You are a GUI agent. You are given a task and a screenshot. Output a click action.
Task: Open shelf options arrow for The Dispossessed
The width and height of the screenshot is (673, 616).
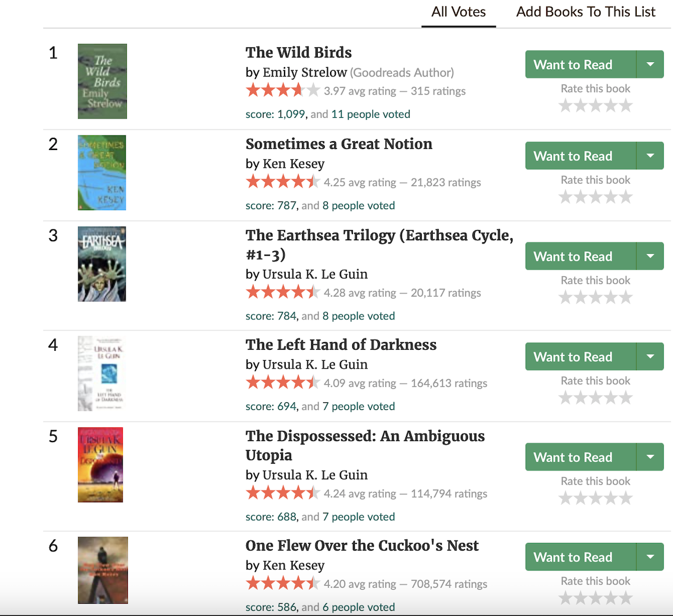pyautogui.click(x=650, y=457)
